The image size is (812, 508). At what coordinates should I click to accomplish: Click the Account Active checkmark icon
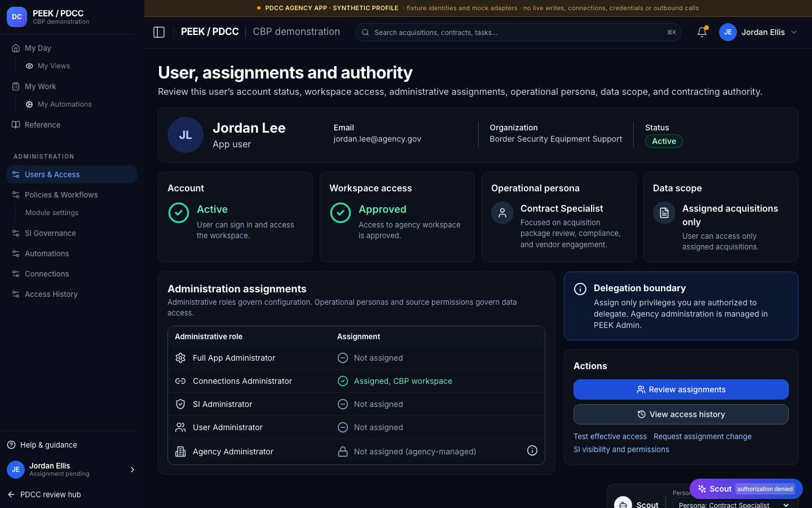click(179, 213)
